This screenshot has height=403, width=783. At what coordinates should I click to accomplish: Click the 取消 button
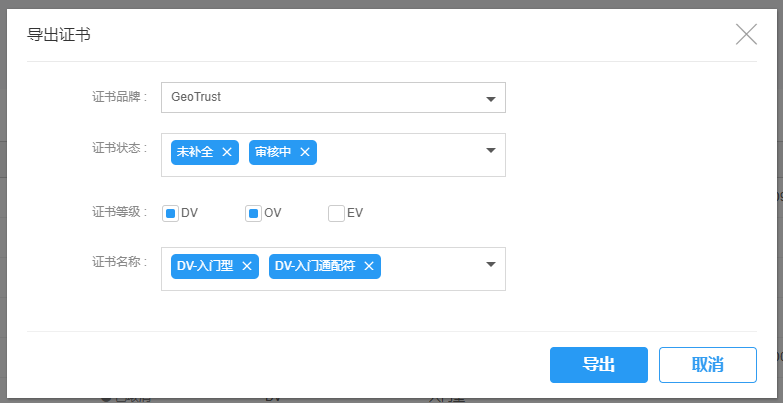point(707,365)
